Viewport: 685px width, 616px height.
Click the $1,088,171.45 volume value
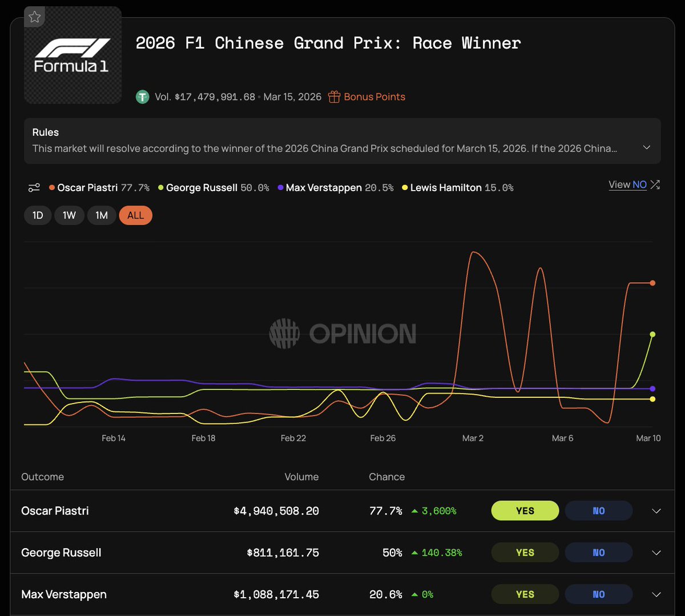(x=276, y=594)
